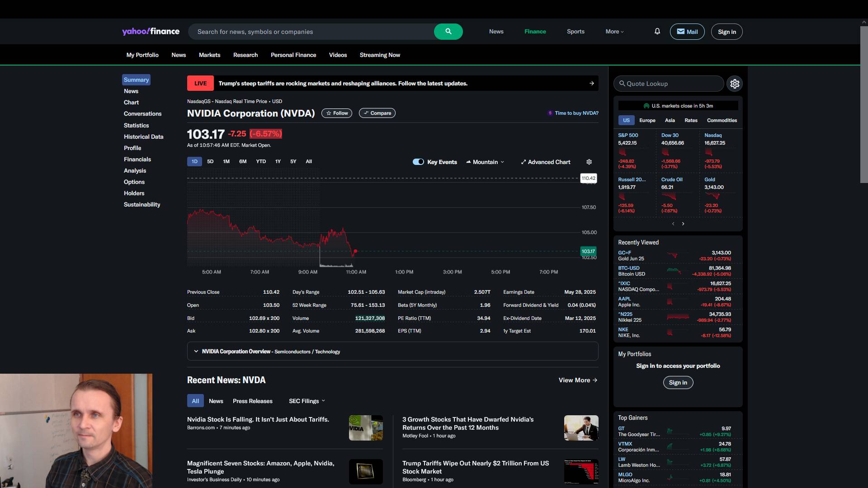Open the SEC Filings dropdown
868x488 pixels.
point(307,401)
